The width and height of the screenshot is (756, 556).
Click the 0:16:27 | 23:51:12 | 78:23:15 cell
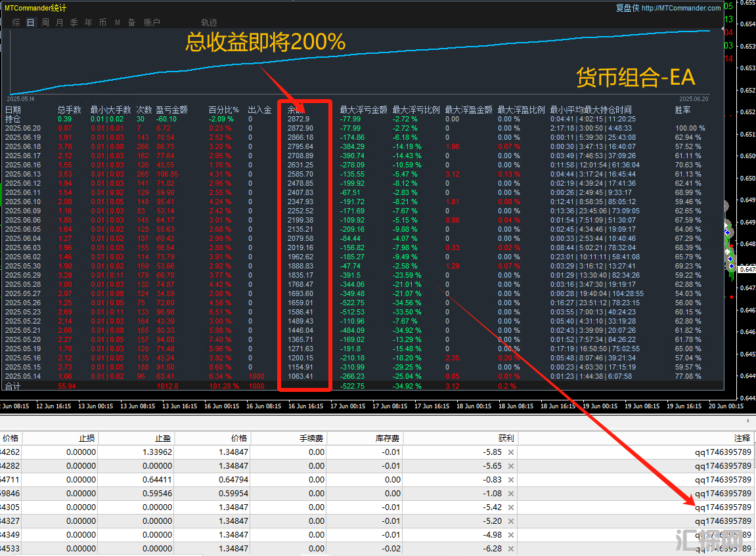(595, 303)
